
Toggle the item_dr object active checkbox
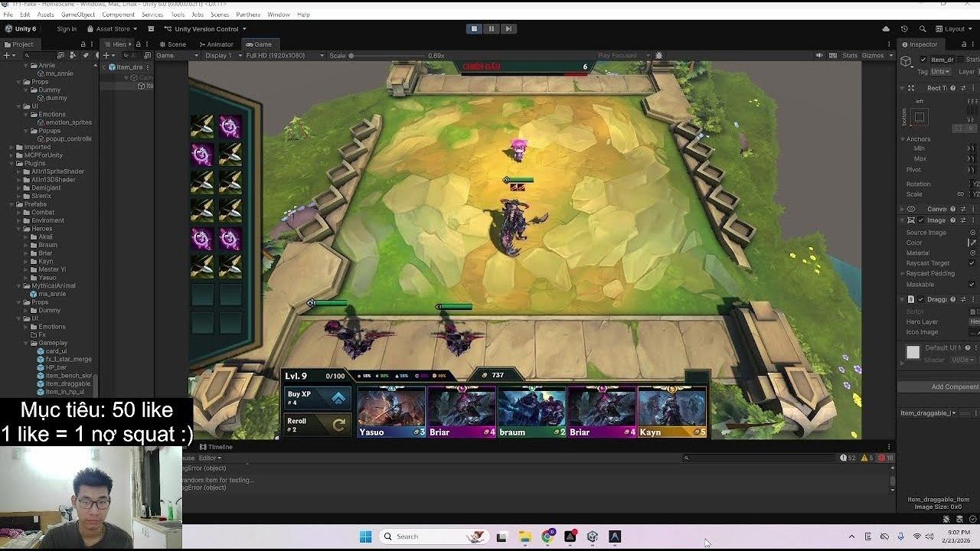point(923,60)
